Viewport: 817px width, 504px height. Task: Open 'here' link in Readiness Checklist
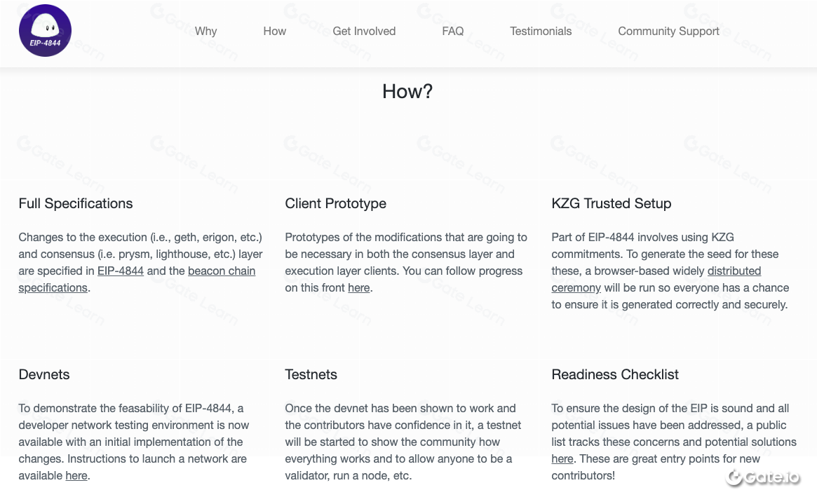click(562, 459)
